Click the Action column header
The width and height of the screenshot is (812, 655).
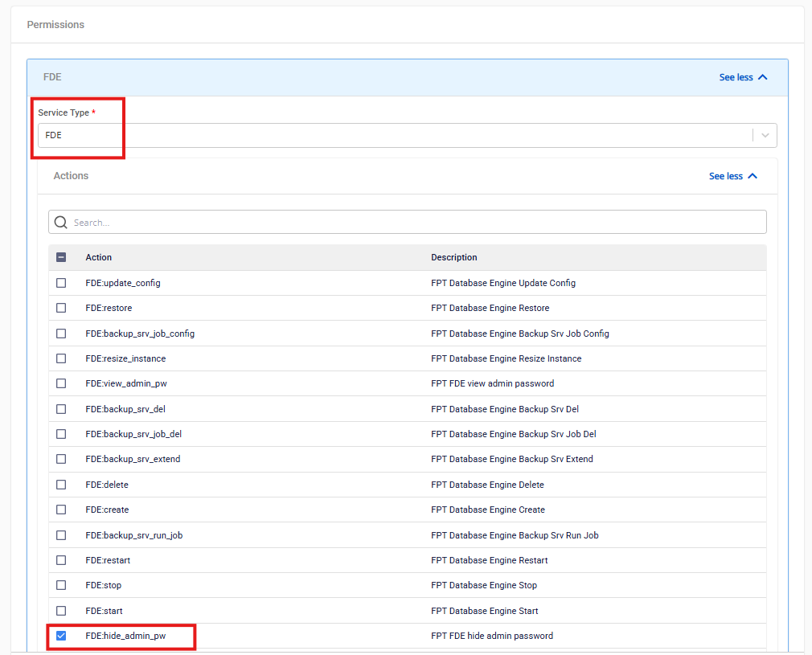point(98,257)
